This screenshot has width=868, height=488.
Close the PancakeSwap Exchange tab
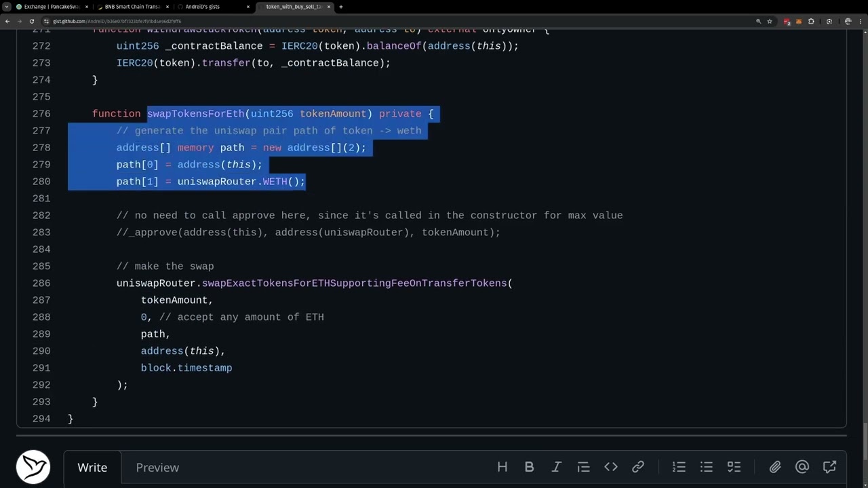tap(87, 7)
